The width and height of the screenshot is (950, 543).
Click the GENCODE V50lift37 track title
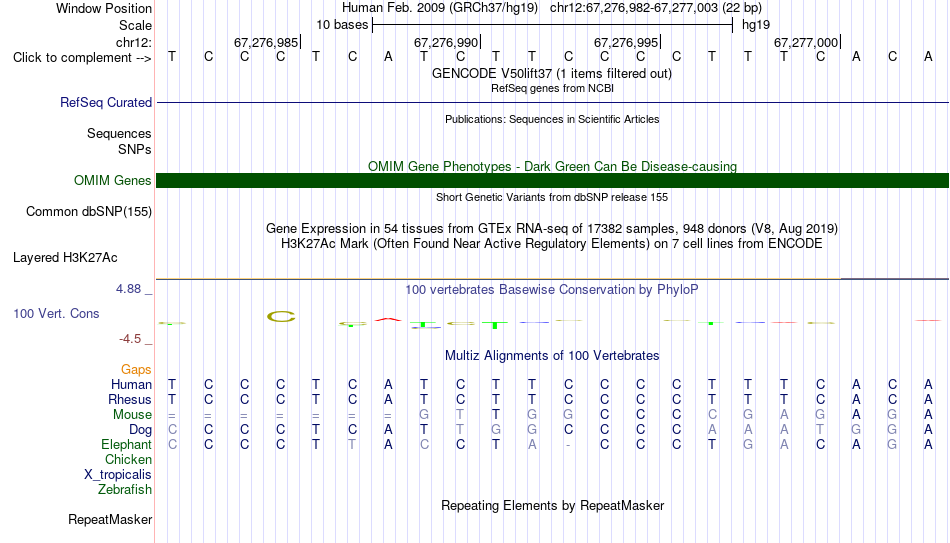551,73
